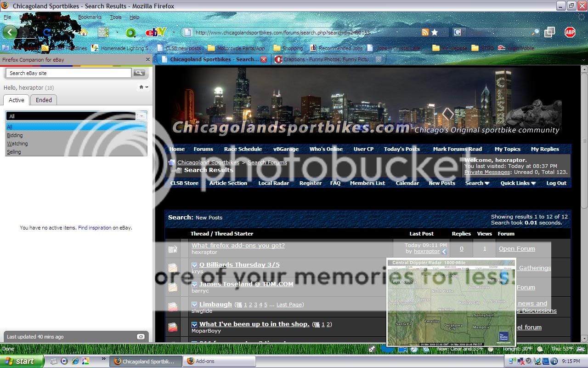Image resolution: width=588 pixels, height=368 pixels.
Task: Click Find inspiration link in eBay sidebar
Action: coord(95,228)
